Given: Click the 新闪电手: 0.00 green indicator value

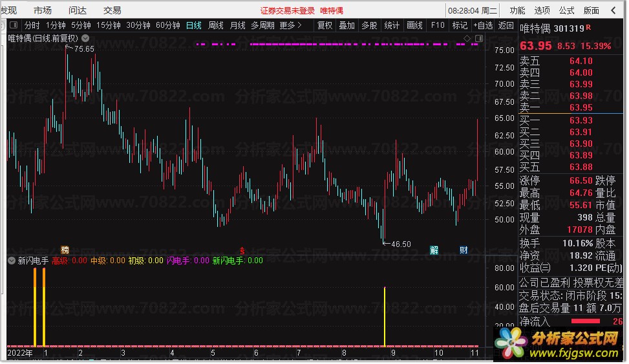Looking at the screenshot, I should click(238, 261).
